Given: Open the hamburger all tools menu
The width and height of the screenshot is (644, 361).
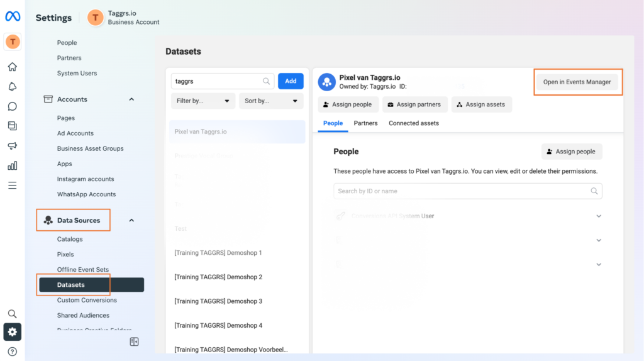Looking at the screenshot, I should (x=13, y=186).
